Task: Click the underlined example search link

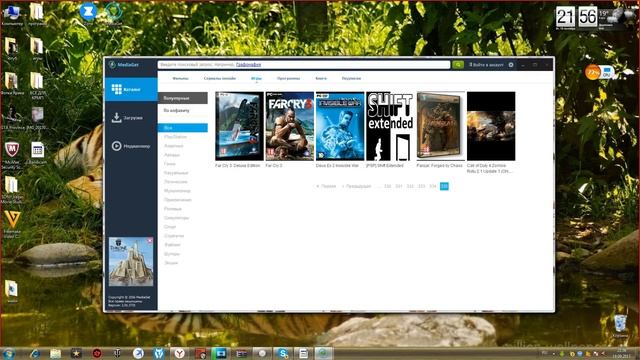Action: click(x=248, y=64)
